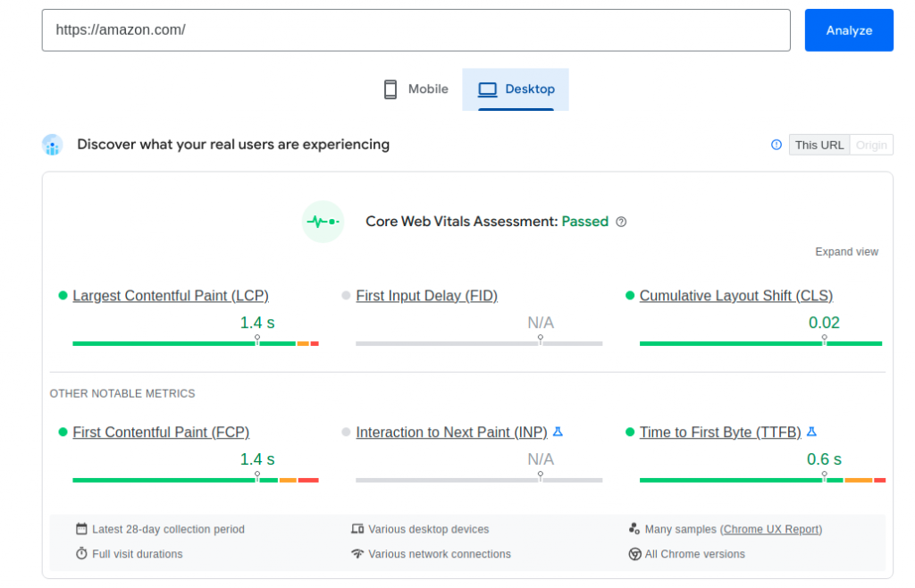Click Latest 28-day collection period text
The height and width of the screenshot is (588, 915).
coord(168,529)
